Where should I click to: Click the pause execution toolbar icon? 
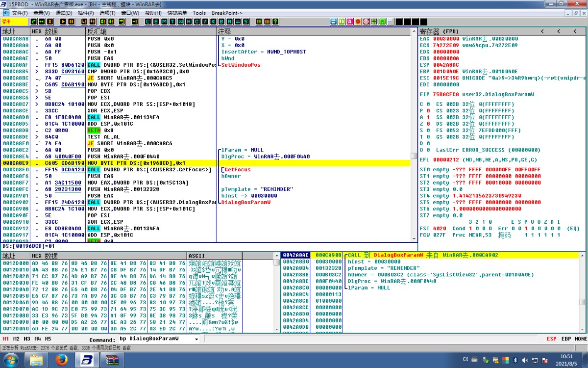click(72, 22)
